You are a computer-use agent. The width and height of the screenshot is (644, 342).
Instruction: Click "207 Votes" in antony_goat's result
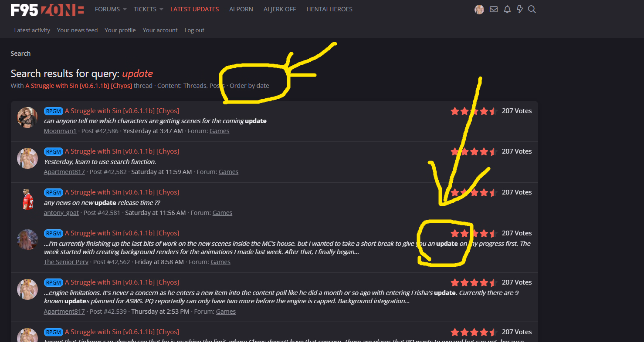tap(517, 192)
